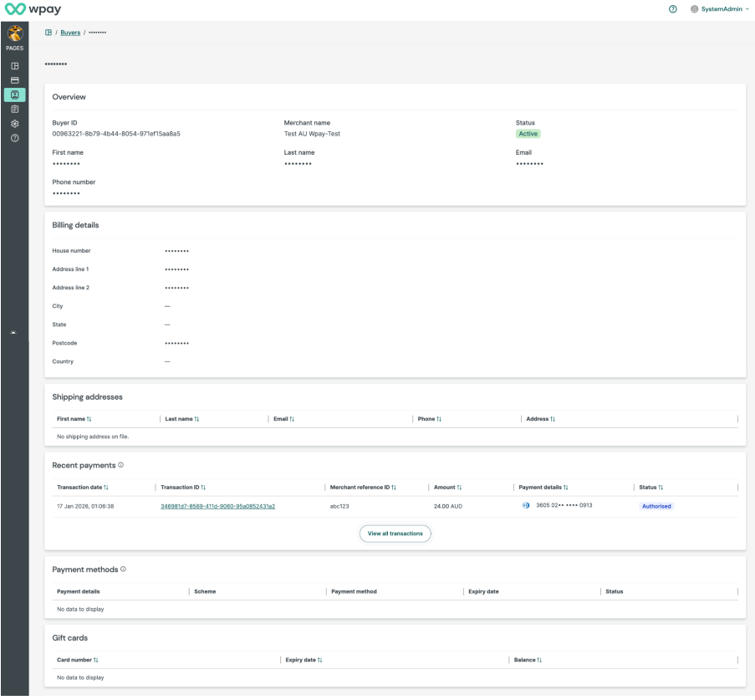Viewport: 755px width, 700px height.
Task: Sort payments by Transaction date column
Action: (x=83, y=487)
